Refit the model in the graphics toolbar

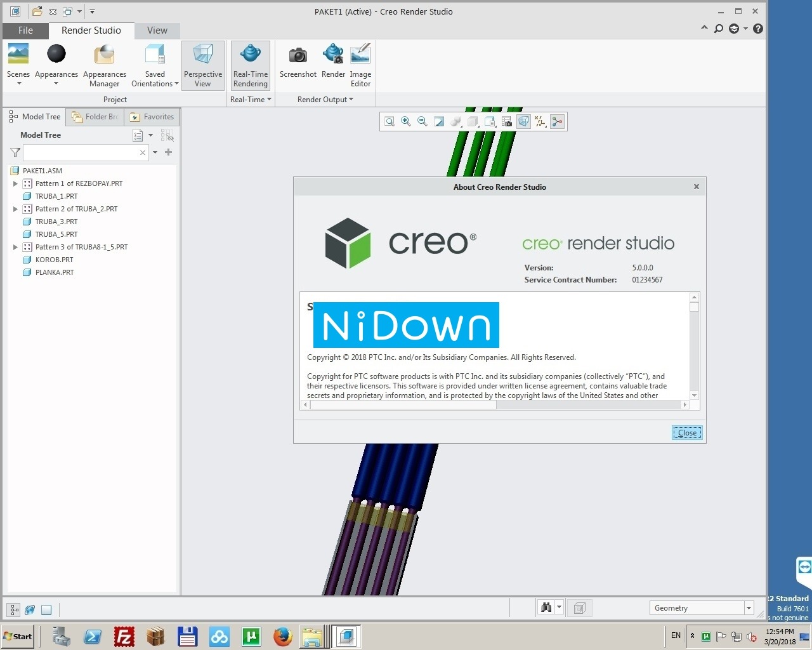[390, 122]
